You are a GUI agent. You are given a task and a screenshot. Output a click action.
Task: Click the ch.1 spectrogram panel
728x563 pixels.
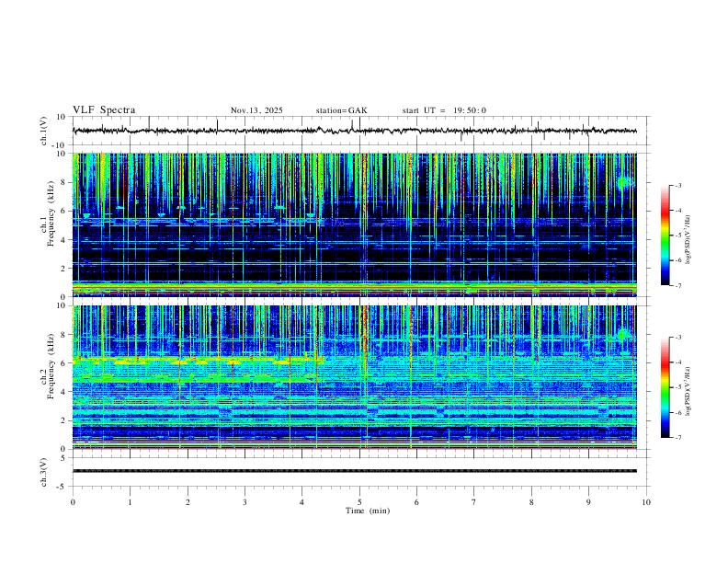(x=354, y=224)
